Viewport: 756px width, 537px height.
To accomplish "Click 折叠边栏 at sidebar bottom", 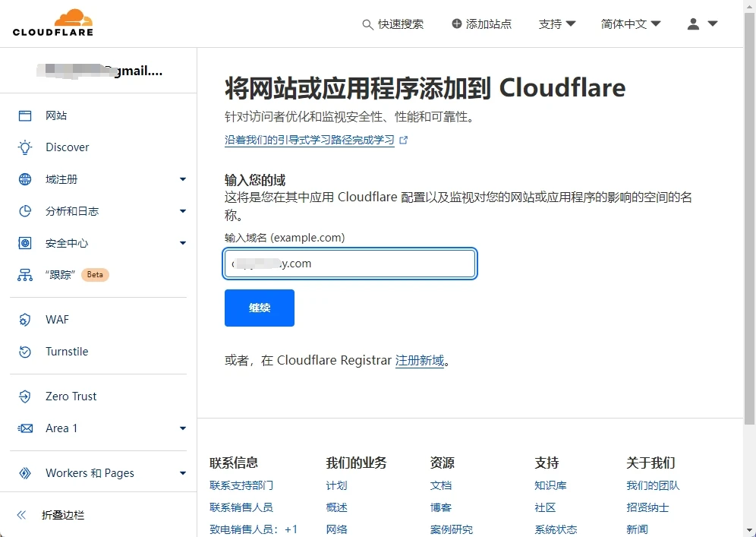I will click(63, 515).
